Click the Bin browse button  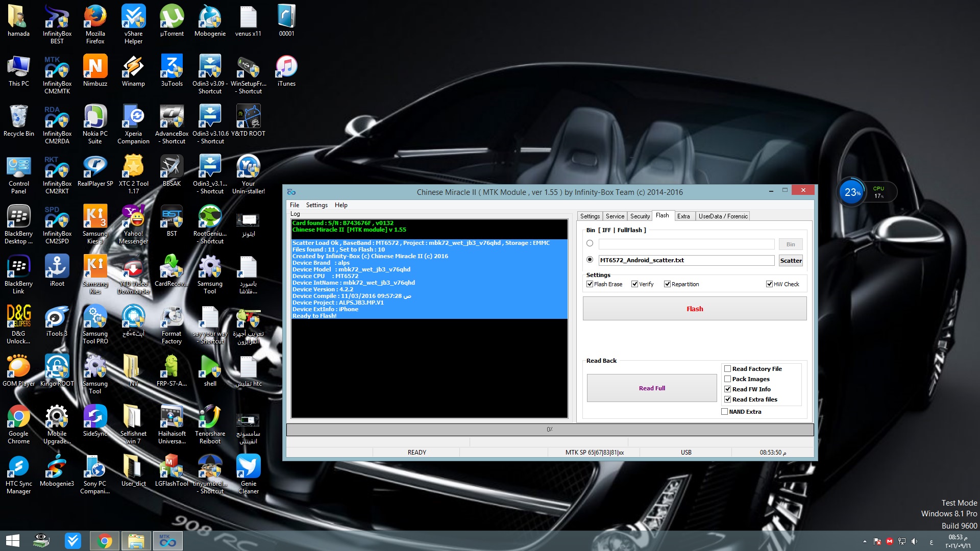[x=791, y=244]
